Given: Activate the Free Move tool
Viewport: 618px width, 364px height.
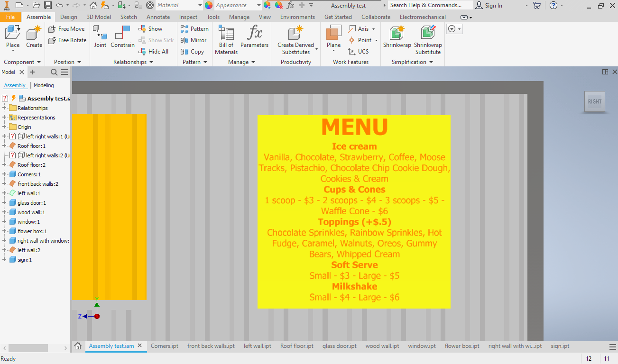Looking at the screenshot, I should click(66, 29).
